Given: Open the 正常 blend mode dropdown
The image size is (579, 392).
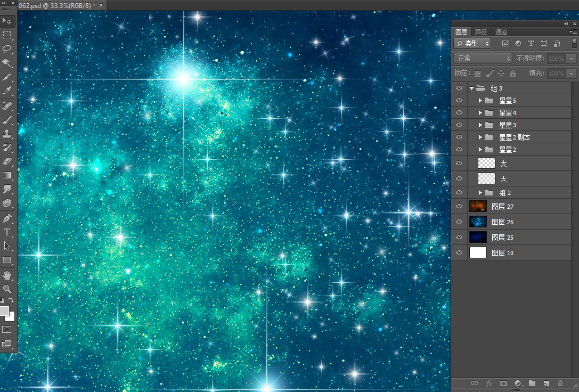Looking at the screenshot, I should pos(483,58).
